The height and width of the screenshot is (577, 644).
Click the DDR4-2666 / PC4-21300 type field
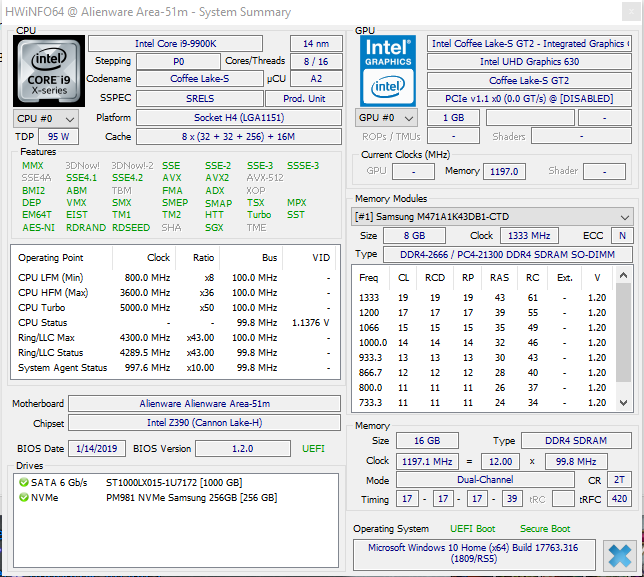pos(508,255)
